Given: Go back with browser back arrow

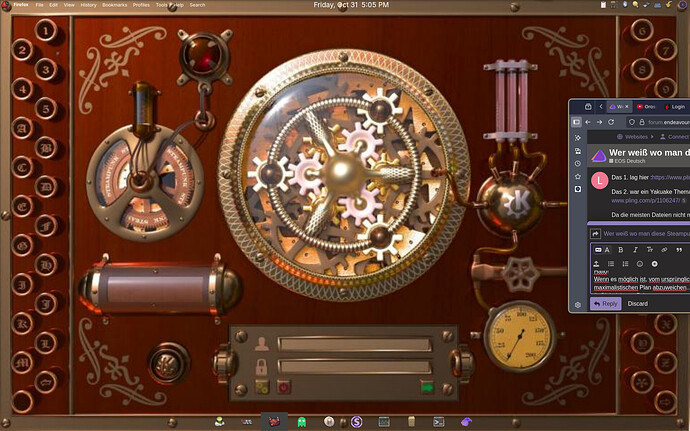Looking at the screenshot, I should pyautogui.click(x=588, y=122).
